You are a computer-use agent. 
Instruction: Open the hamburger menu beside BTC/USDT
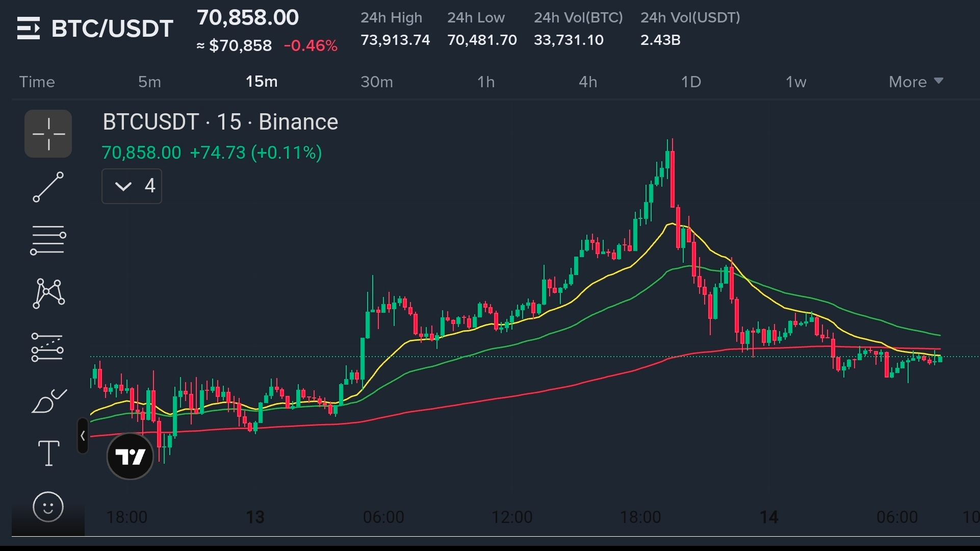coord(28,28)
